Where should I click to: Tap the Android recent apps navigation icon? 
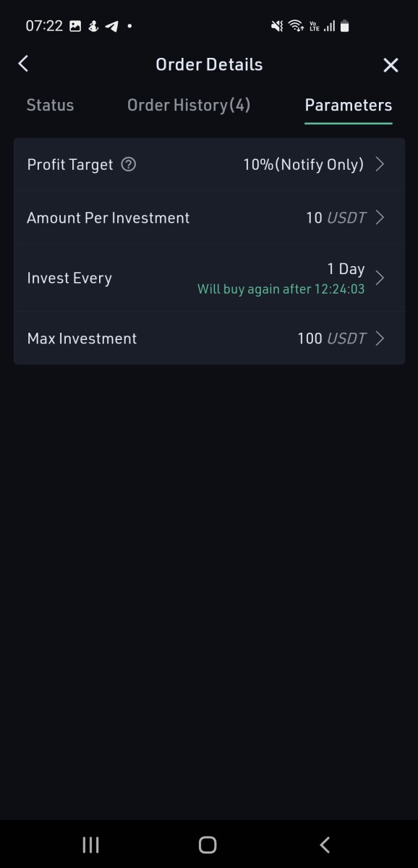pos(90,844)
